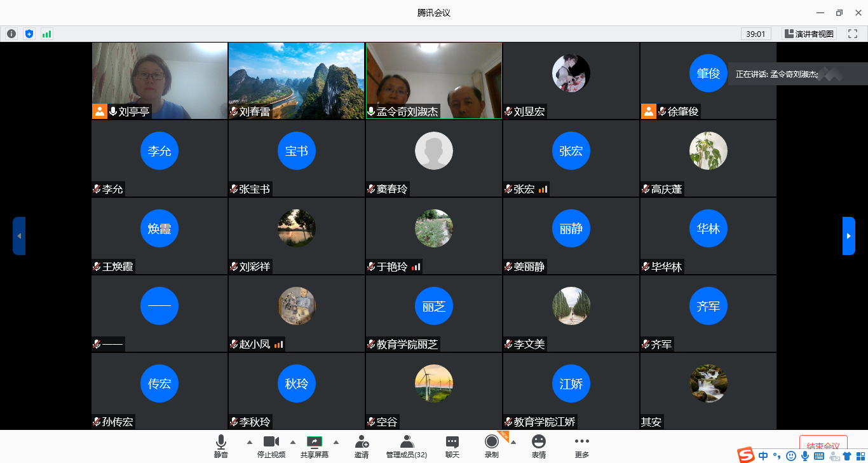868x463 pixels.
Task: Expand recording options arrow beside 录制
Action: [513, 442]
